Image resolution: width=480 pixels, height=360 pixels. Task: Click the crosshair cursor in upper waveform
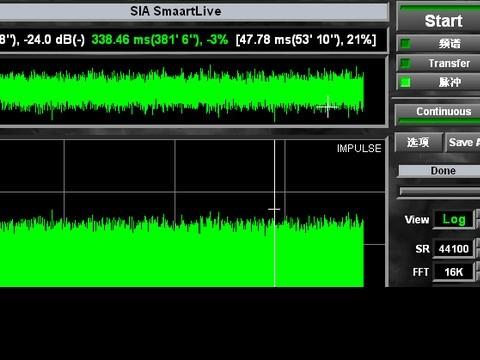coord(328,107)
